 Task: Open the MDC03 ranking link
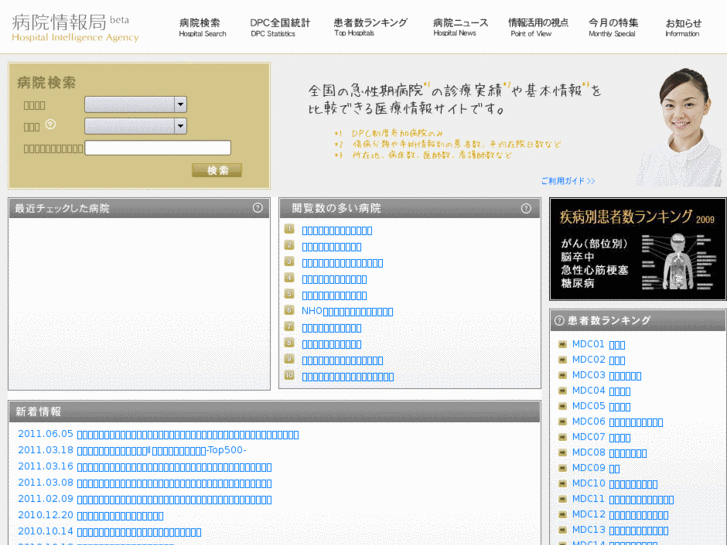607,375
